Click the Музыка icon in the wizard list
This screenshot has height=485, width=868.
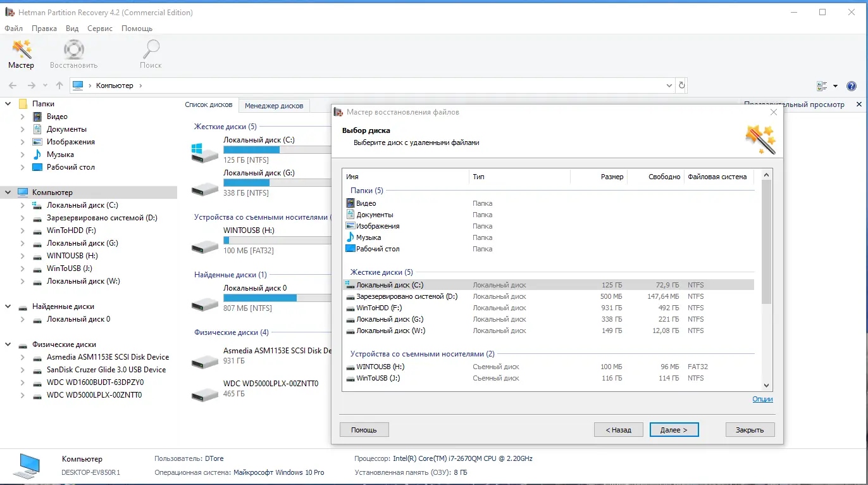(351, 237)
